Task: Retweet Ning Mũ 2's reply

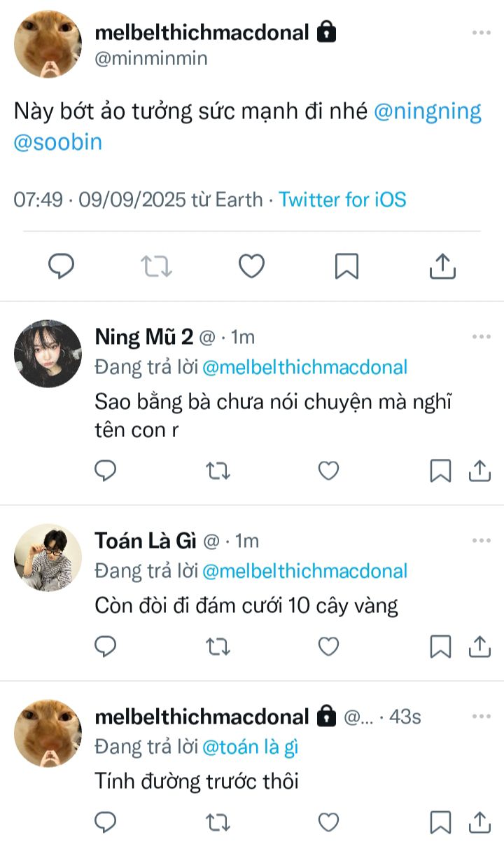Action: (x=218, y=471)
